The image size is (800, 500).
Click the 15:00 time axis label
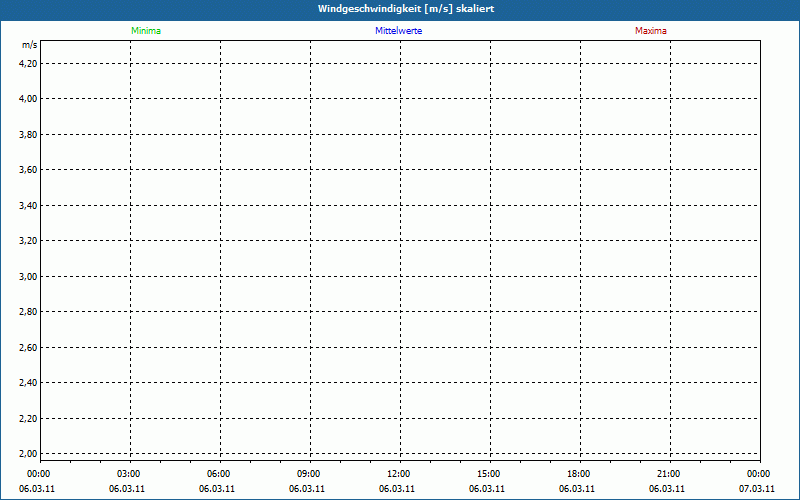click(489, 474)
